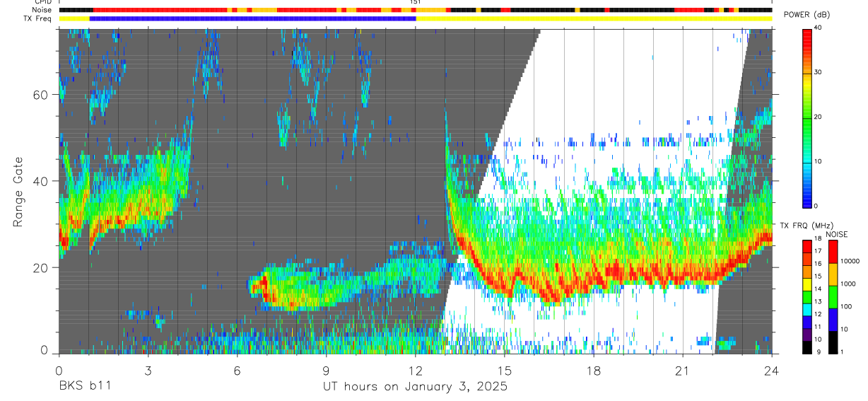Image resolution: width=868 pixels, height=401 pixels.
Task: Click the blue segment of TX Freq strip
Action: [x=252, y=18]
